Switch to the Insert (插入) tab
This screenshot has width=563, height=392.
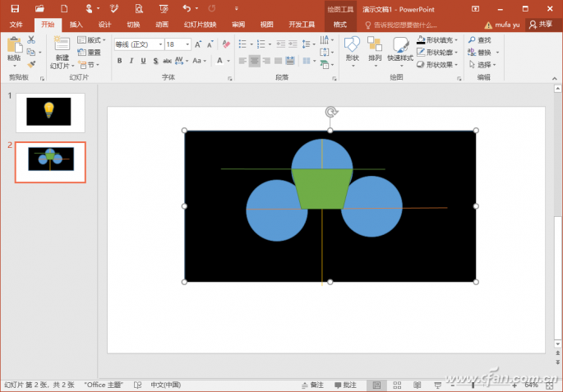click(x=76, y=25)
